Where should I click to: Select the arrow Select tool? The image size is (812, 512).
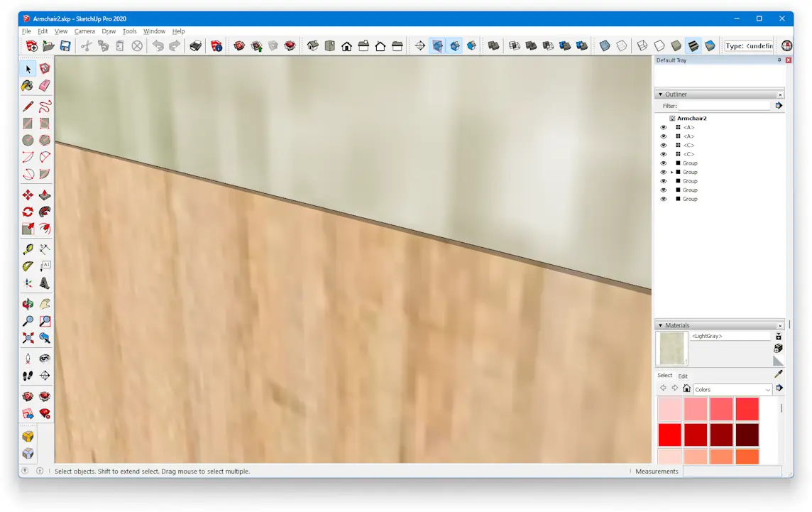pyautogui.click(x=28, y=69)
